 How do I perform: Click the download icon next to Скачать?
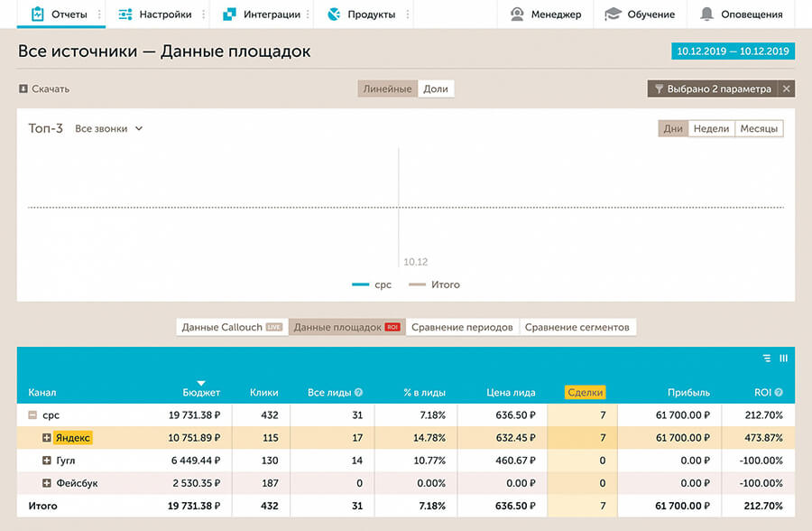point(22,88)
